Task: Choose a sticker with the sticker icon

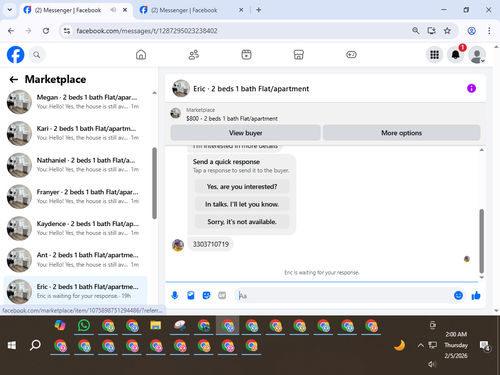Action: pos(207,295)
